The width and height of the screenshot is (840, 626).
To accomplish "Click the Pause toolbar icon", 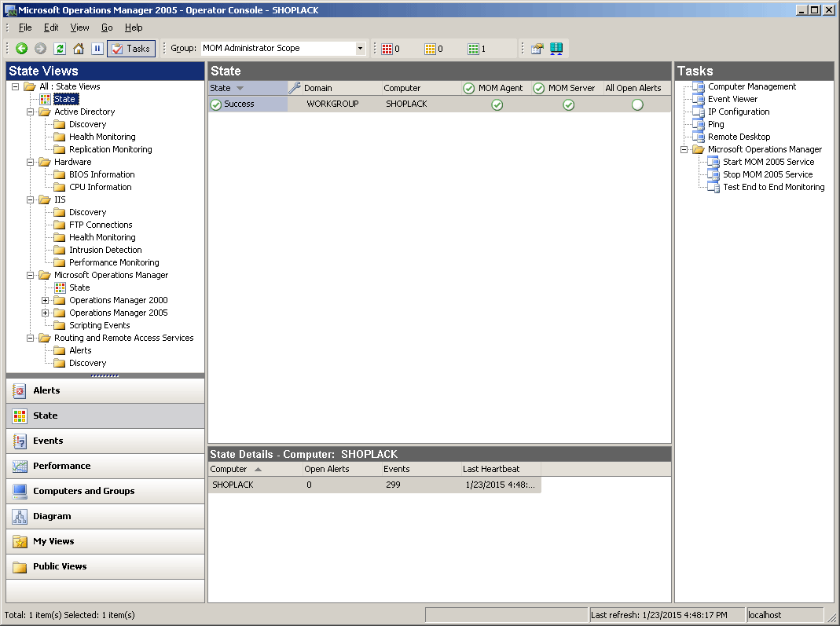I will click(97, 49).
